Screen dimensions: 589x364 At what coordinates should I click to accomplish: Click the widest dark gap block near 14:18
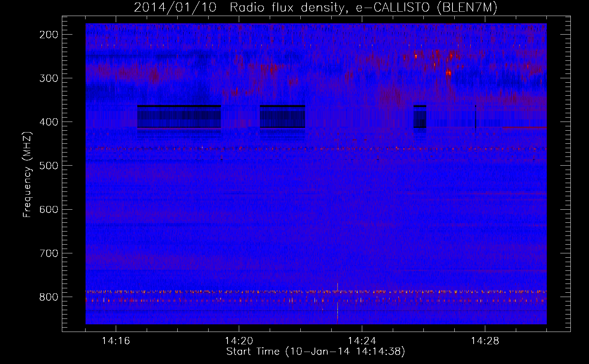pos(179,116)
